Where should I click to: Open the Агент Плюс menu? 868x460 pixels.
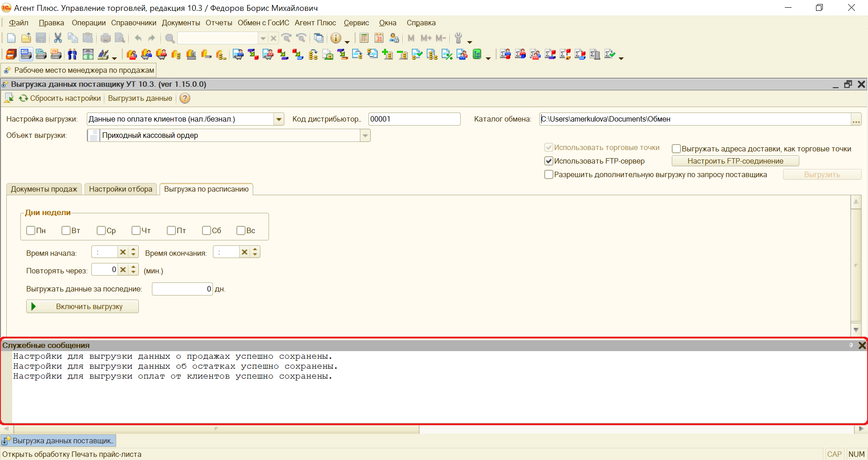[315, 23]
